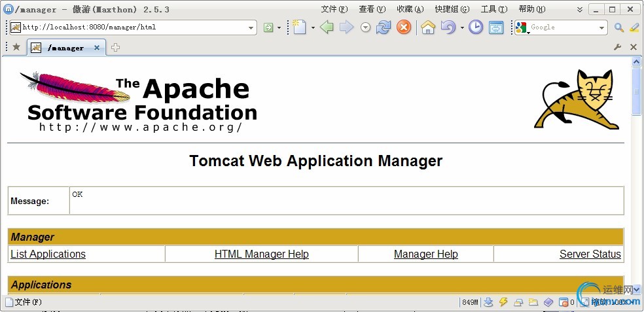
Task: Go back with the green left arrow
Action: click(x=327, y=27)
